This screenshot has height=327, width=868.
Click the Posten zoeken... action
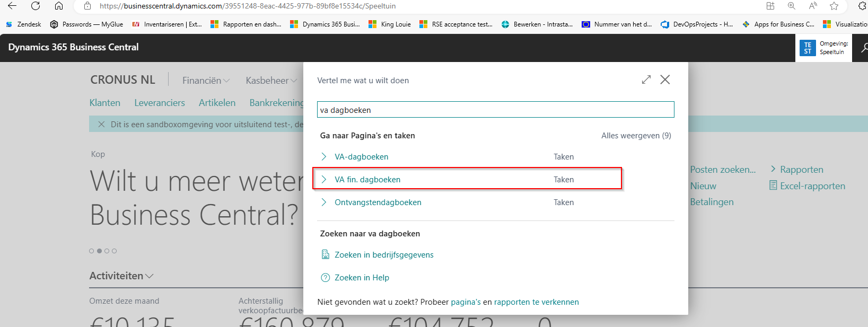point(723,170)
